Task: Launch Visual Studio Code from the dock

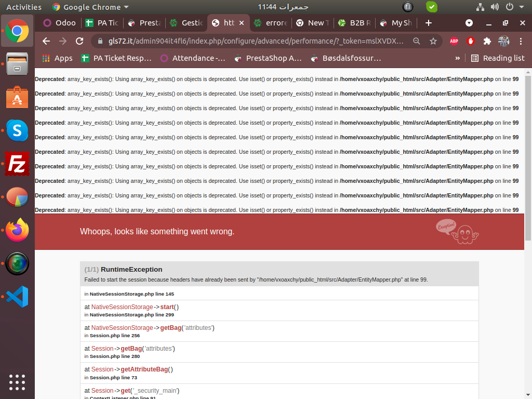Action: tap(17, 297)
